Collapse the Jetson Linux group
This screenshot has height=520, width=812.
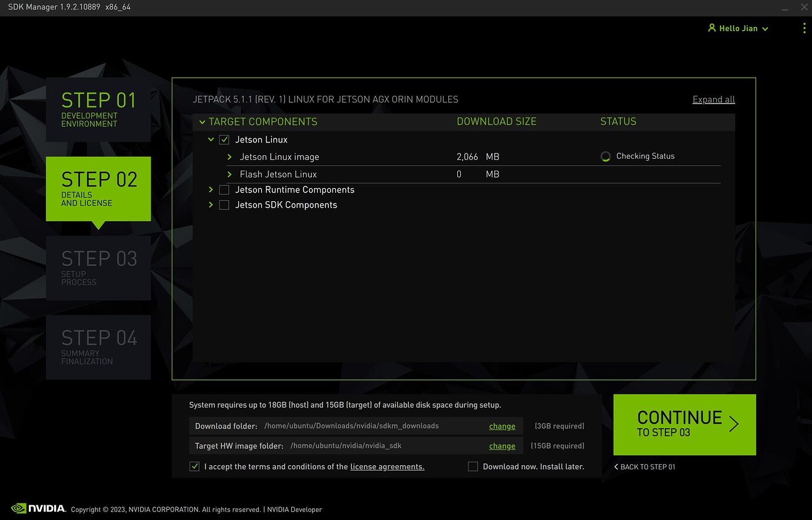coord(211,139)
